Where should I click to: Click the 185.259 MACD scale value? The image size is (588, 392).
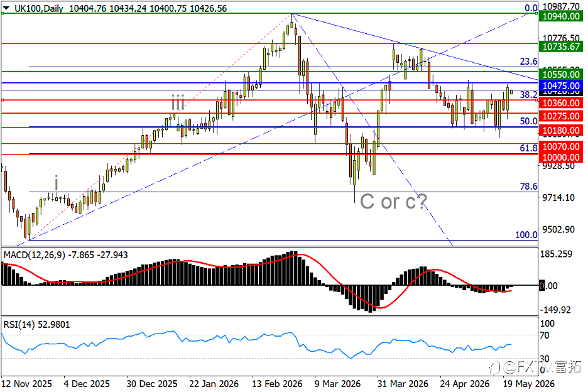click(x=556, y=254)
